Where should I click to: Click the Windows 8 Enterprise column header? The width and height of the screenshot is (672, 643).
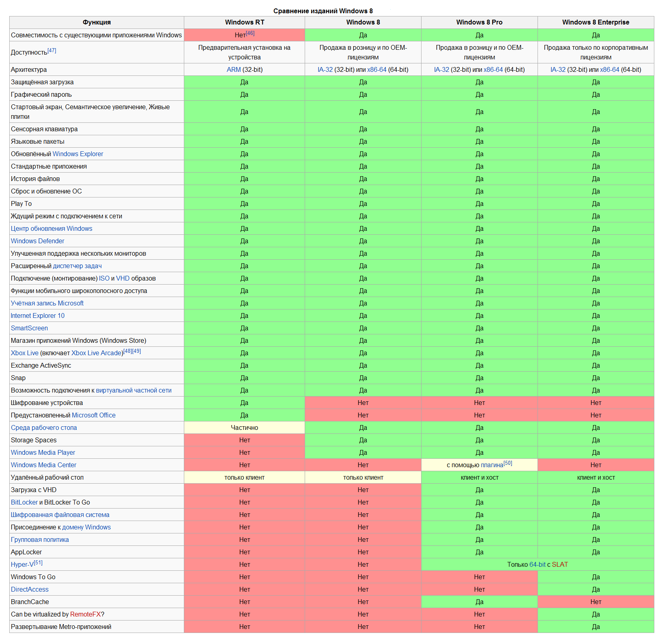(x=596, y=22)
